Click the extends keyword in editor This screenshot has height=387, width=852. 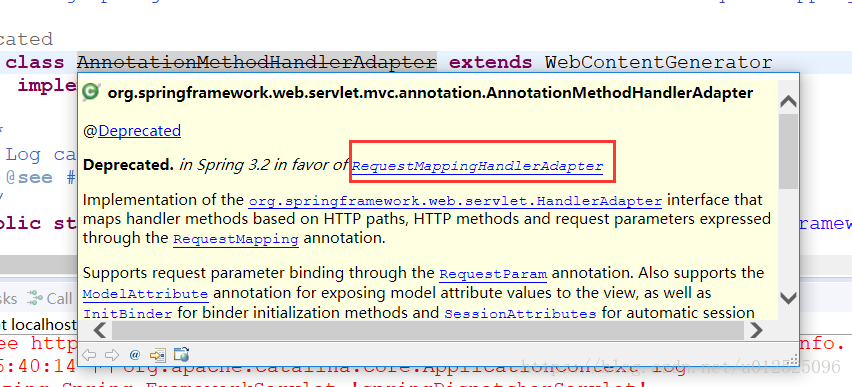[491, 63]
